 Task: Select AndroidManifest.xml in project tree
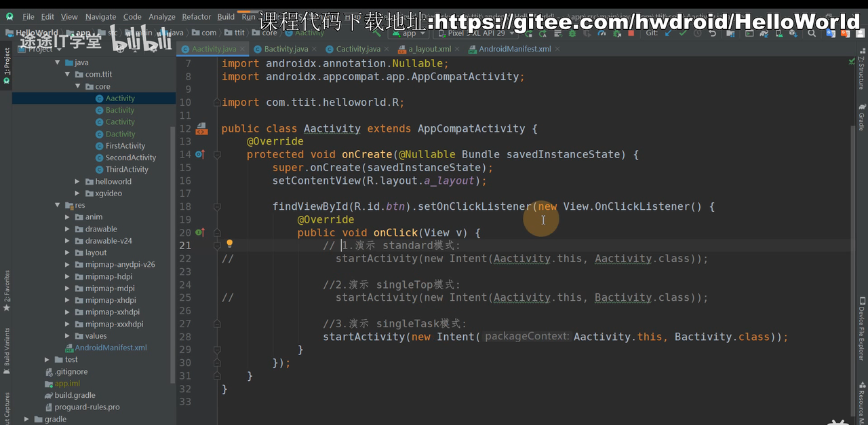pos(111,348)
